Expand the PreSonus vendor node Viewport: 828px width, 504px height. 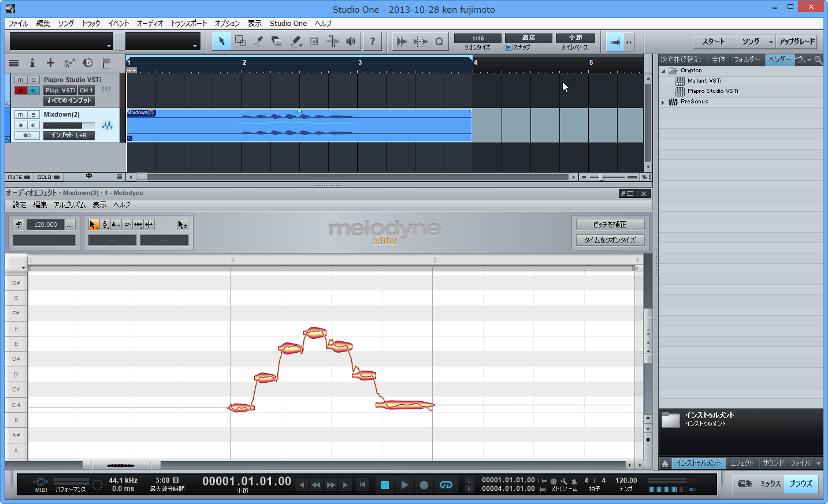point(663,102)
